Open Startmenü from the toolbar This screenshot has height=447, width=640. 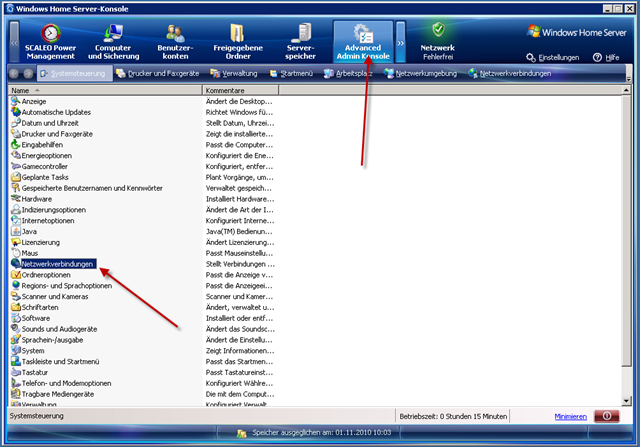pos(291,73)
